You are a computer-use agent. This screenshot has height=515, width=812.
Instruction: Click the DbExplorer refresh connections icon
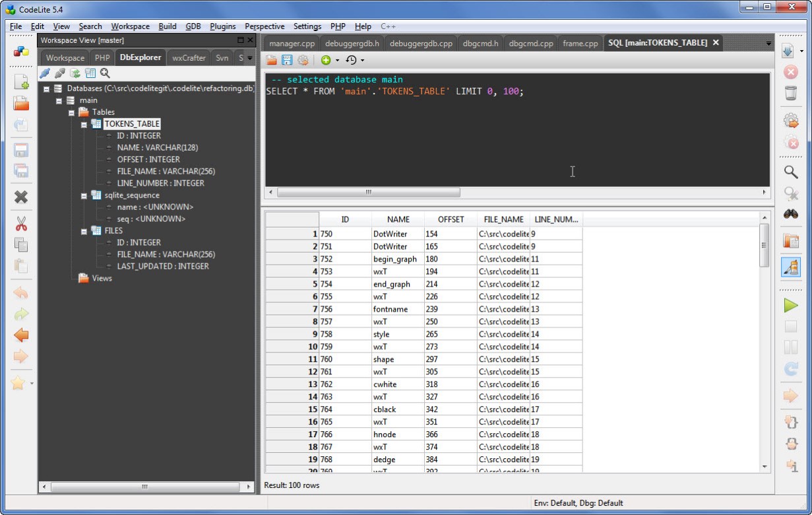point(75,73)
